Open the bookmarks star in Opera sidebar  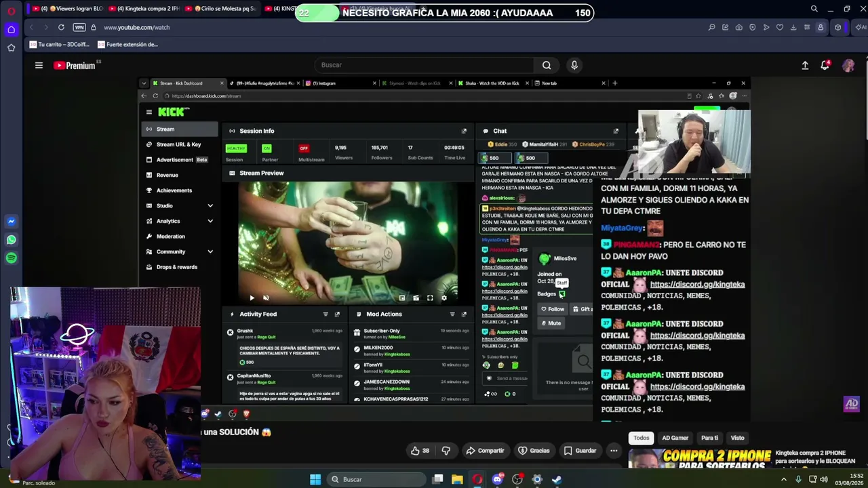[11, 47]
